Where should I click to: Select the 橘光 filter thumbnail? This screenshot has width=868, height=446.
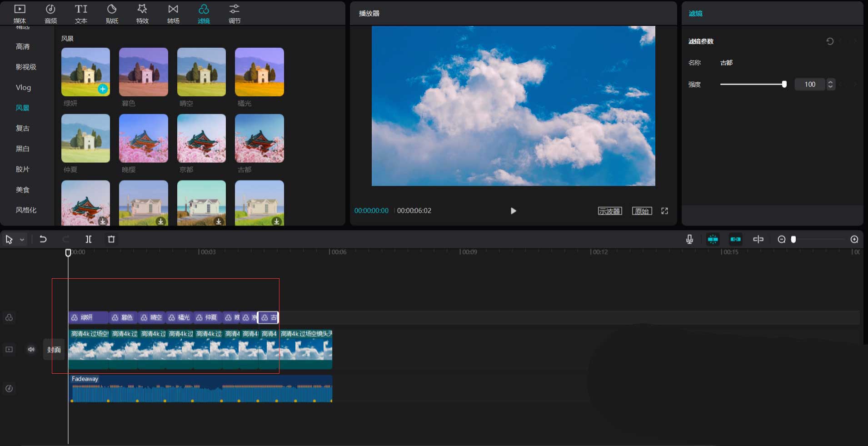pos(259,72)
